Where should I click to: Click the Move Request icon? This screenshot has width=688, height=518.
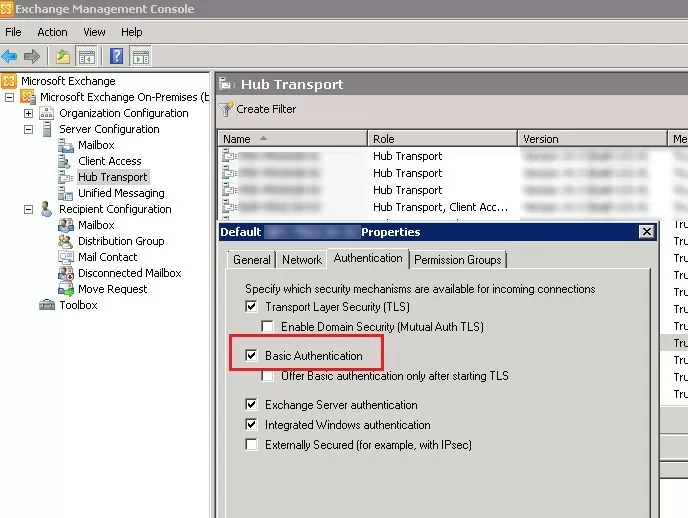coord(66,289)
